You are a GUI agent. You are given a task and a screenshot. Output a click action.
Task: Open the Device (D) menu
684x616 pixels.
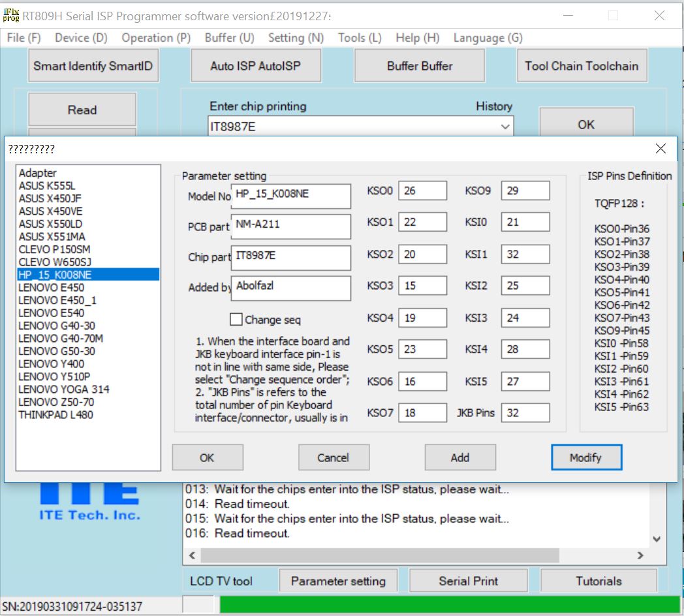[x=81, y=38]
